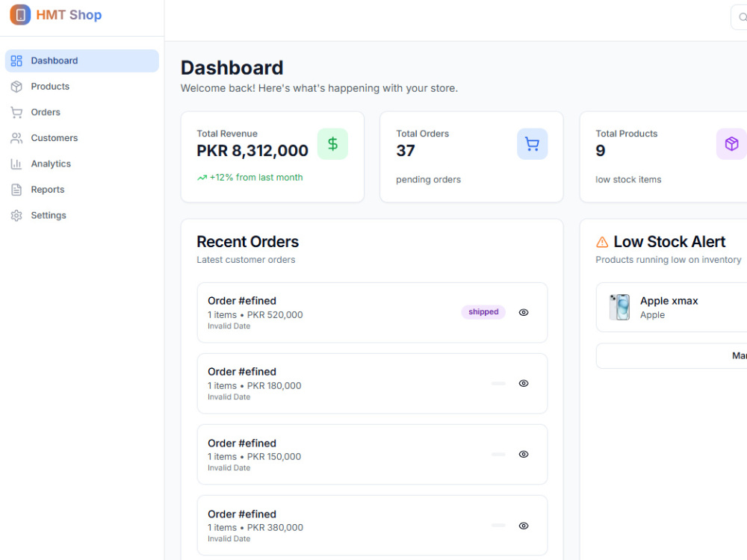Click the Dashboard grid icon

click(16, 61)
